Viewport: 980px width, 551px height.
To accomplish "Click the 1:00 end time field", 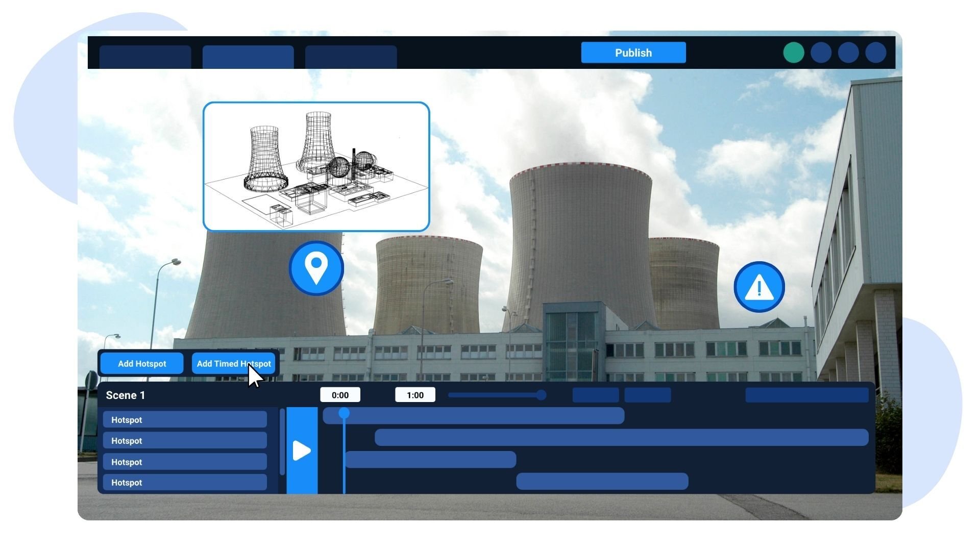I will tap(415, 395).
